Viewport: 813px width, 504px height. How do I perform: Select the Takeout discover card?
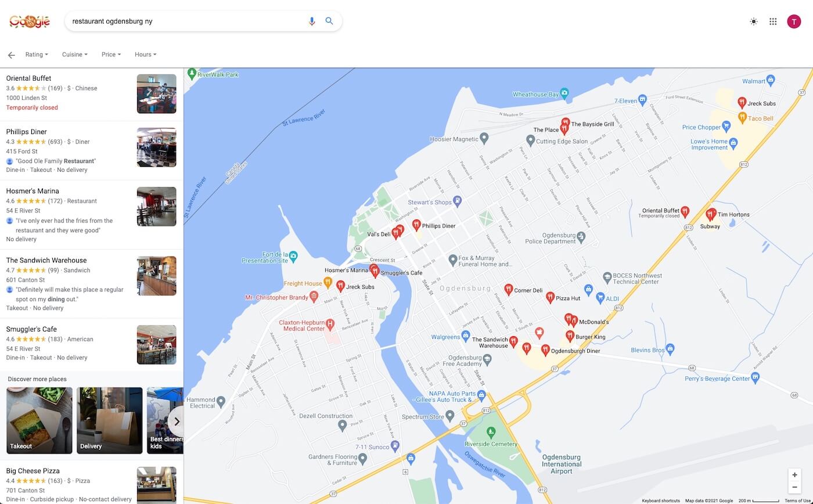tap(39, 420)
